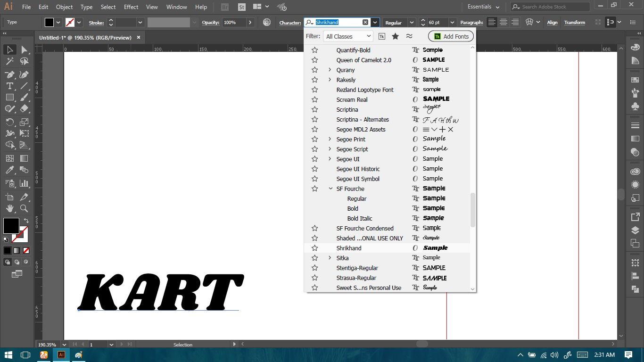Viewport: 644px width, 362px height.
Task: Open the font style Regular dropdown
Action: click(412, 22)
